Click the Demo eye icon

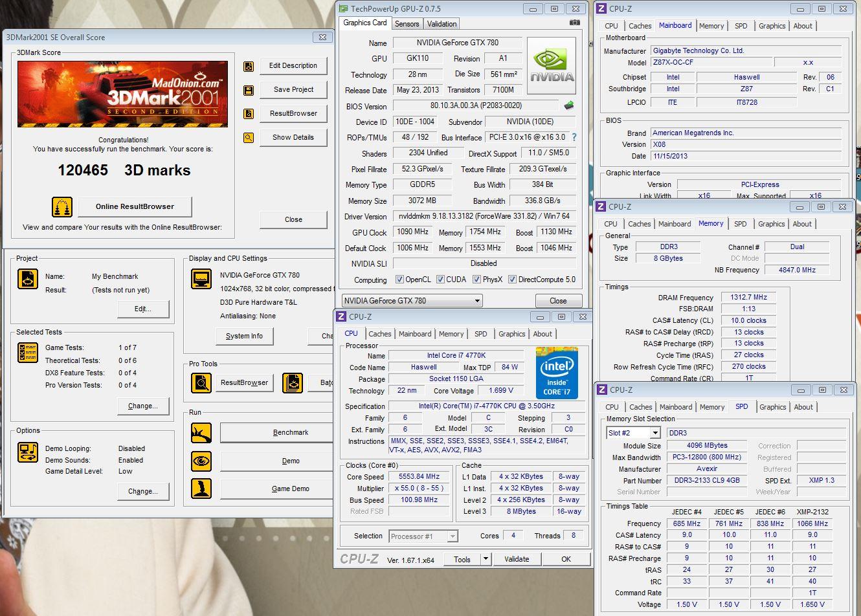201,461
